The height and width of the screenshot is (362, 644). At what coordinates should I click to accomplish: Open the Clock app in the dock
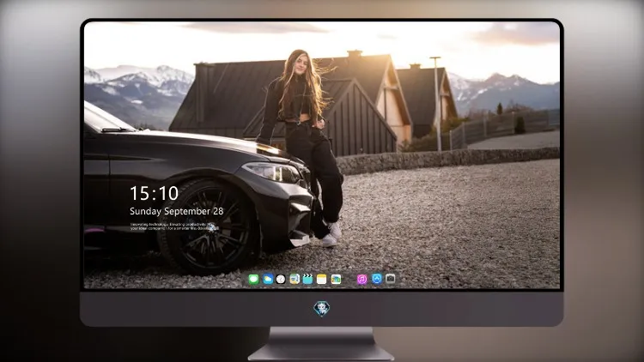pyautogui.click(x=281, y=279)
